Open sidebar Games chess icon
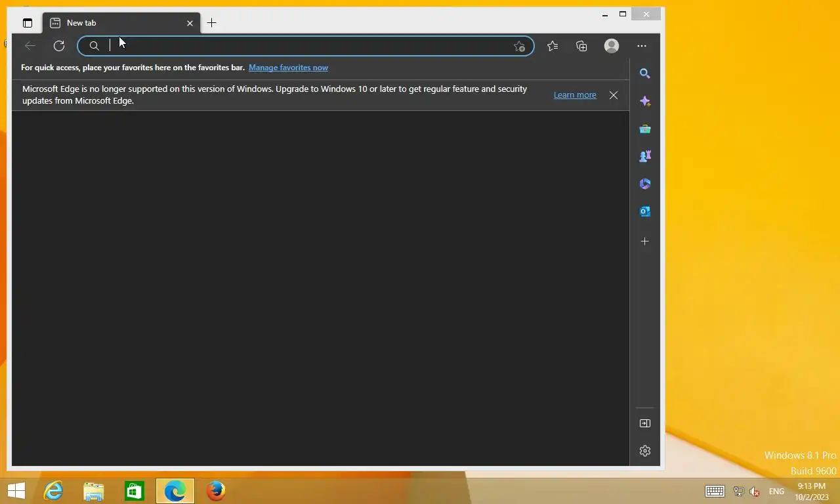840x504 pixels. pyautogui.click(x=645, y=156)
